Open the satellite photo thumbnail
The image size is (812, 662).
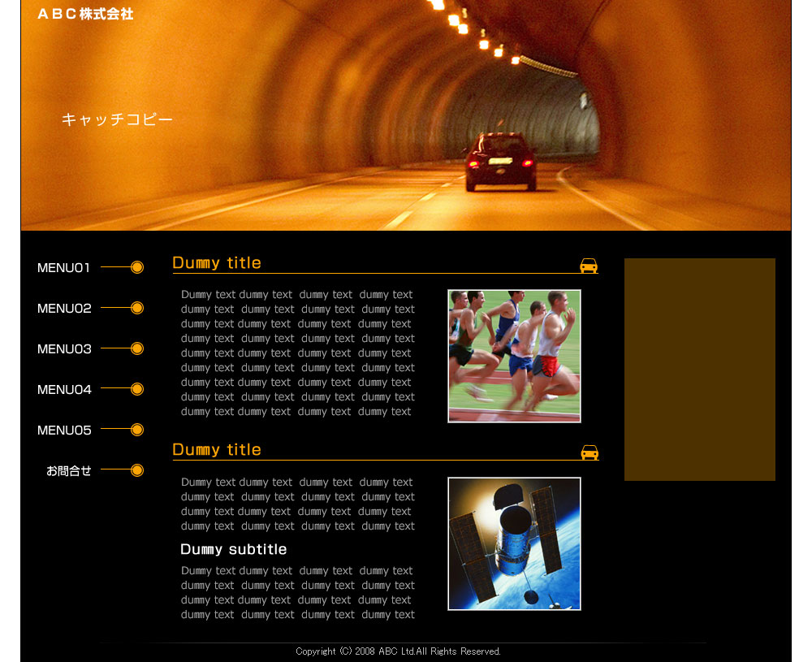click(x=514, y=544)
